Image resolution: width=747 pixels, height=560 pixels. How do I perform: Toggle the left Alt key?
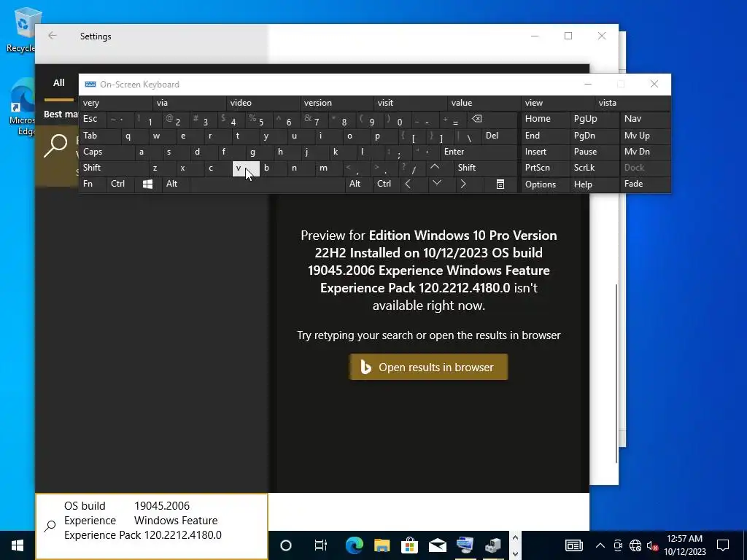[175, 184]
